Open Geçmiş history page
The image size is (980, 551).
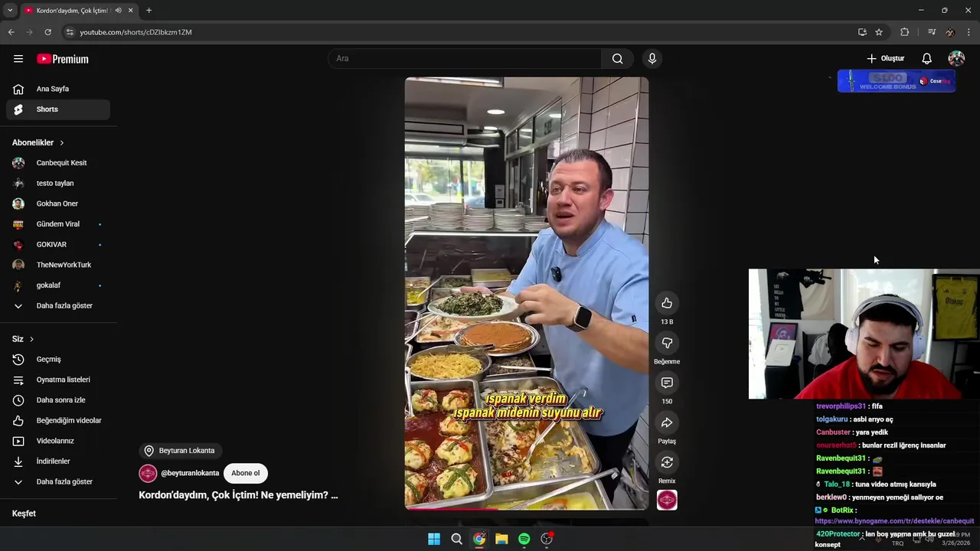58,359
